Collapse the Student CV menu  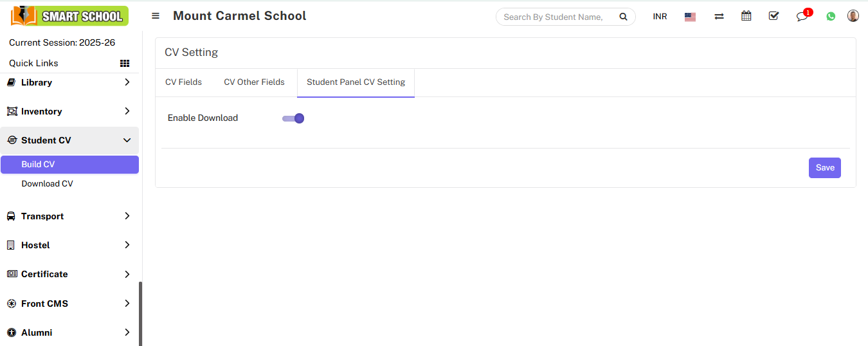tap(69, 140)
